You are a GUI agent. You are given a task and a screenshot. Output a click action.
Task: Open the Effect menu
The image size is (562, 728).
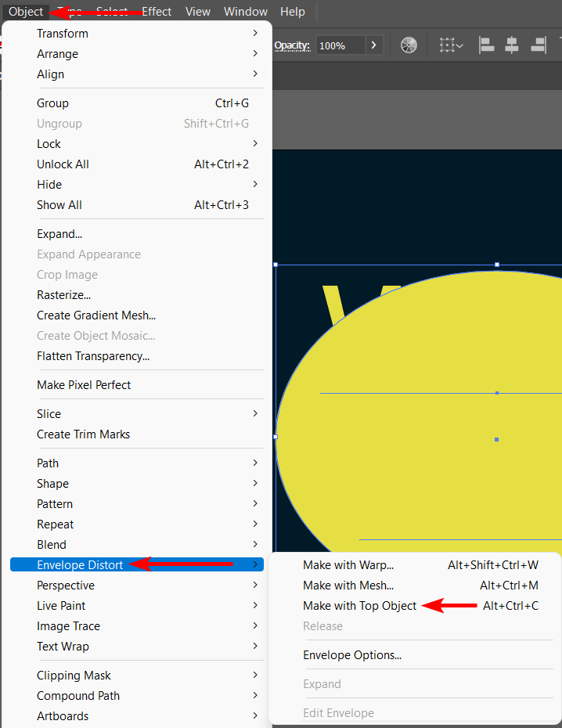click(x=157, y=12)
